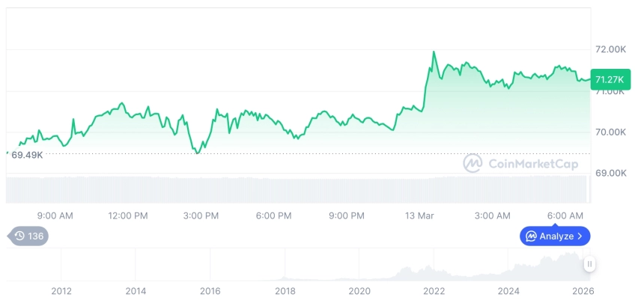Image resolution: width=644 pixels, height=300 pixels.
Task: Click the 2012 year on the overview timeline
Action: 61,290
